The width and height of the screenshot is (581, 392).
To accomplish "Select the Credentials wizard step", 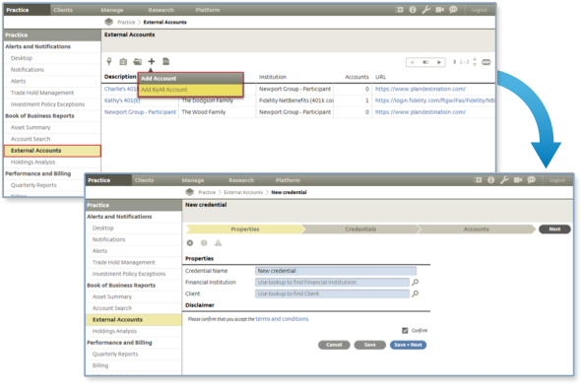I will click(360, 229).
